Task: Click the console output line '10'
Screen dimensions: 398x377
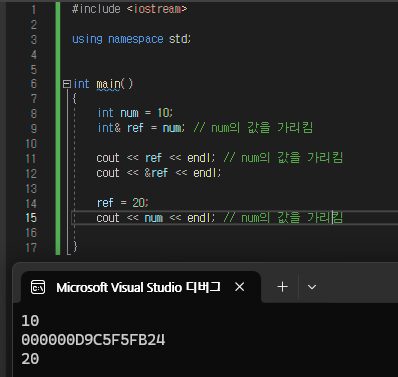Action: pyautogui.click(x=30, y=321)
